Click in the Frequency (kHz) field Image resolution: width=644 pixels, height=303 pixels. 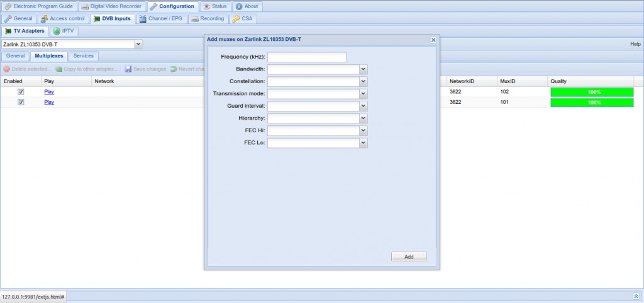(x=307, y=57)
